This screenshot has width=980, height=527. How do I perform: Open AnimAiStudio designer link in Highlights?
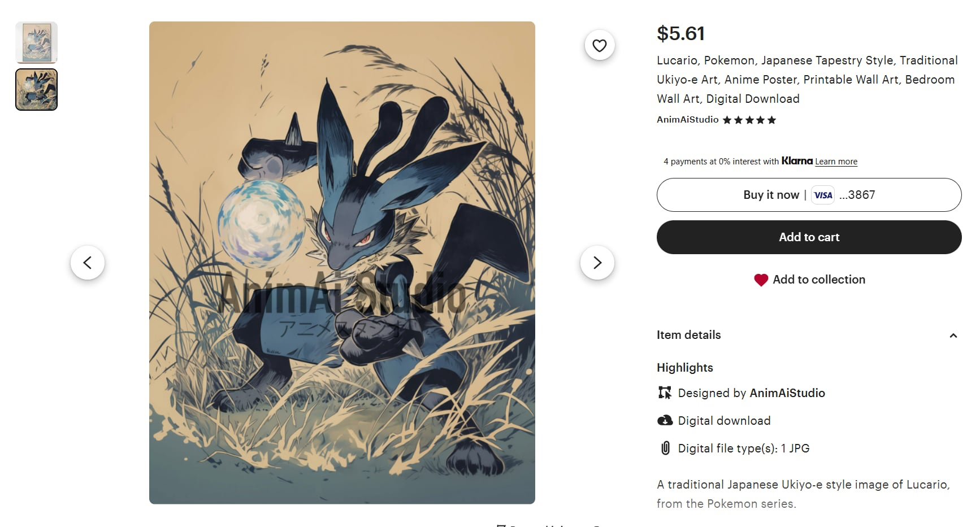pyautogui.click(x=787, y=393)
